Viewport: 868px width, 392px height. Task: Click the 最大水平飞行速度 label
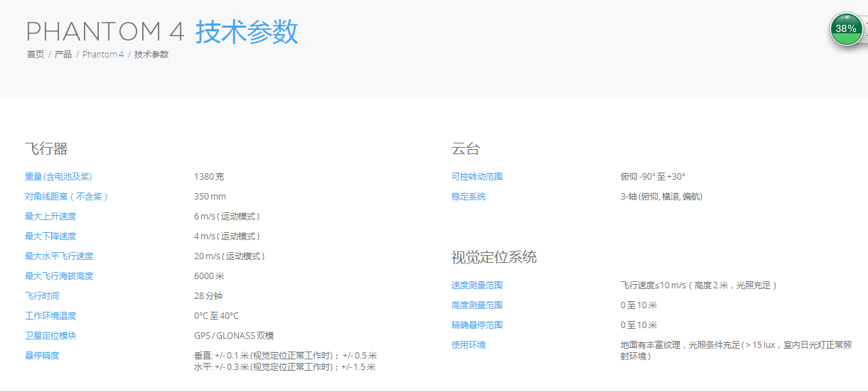coord(59,256)
